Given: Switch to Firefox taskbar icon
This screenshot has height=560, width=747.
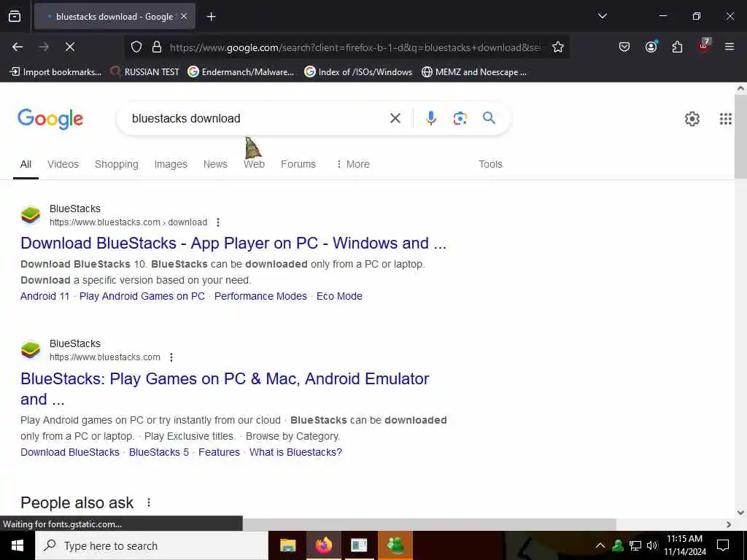Looking at the screenshot, I should click(323, 545).
